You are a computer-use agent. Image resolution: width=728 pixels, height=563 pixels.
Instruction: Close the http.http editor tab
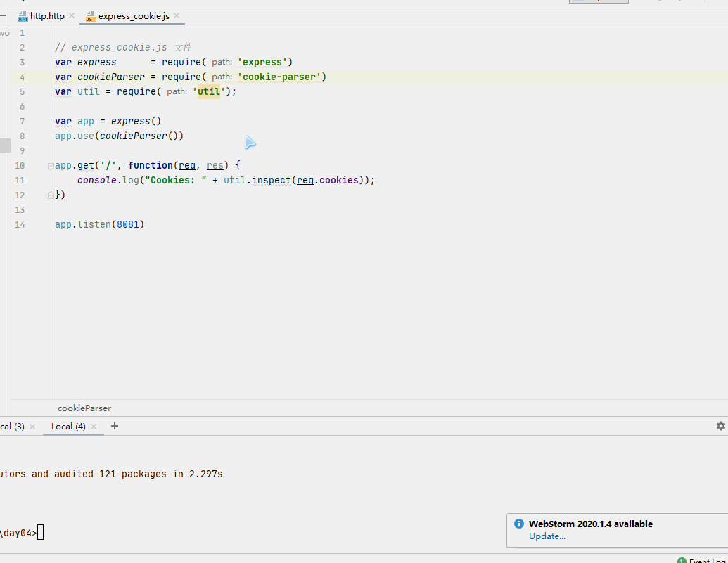(72, 15)
